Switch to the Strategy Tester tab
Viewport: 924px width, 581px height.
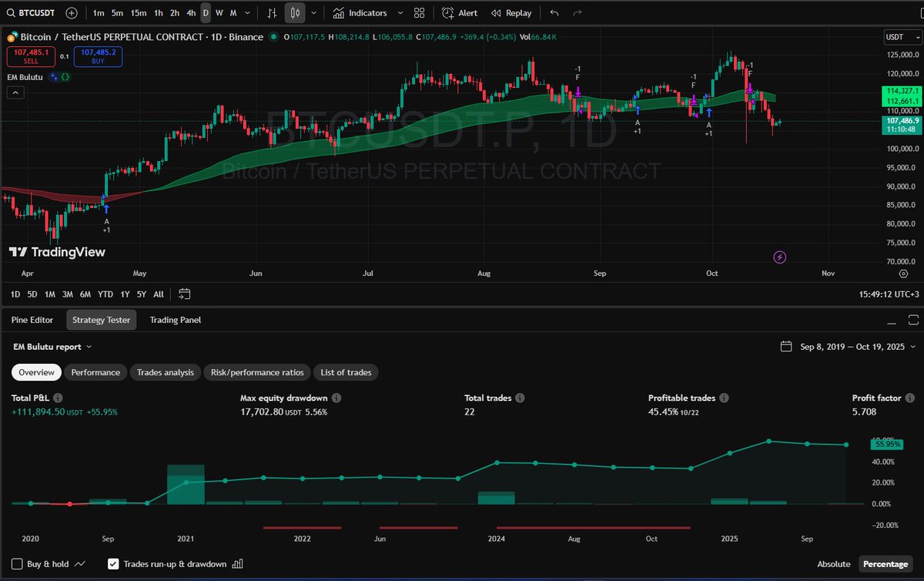[101, 320]
